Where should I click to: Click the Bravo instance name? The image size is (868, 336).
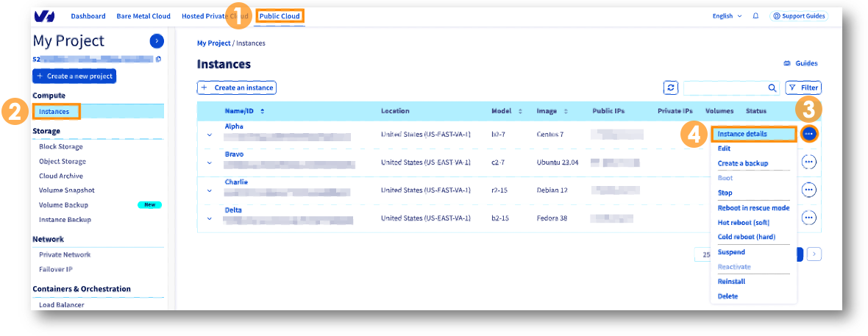[234, 154]
